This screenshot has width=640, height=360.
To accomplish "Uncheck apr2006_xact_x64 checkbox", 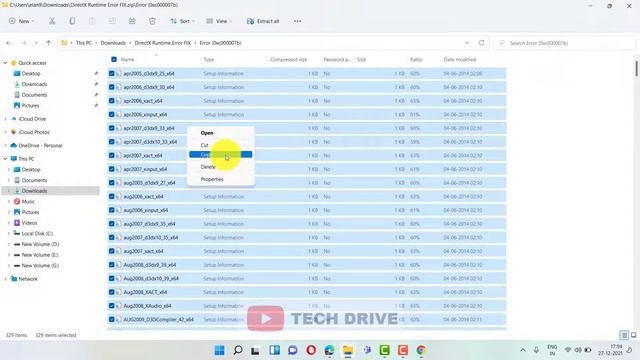I will click(x=111, y=101).
